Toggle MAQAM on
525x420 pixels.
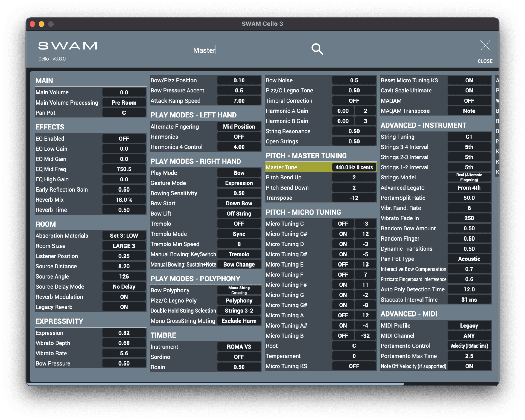469,100
